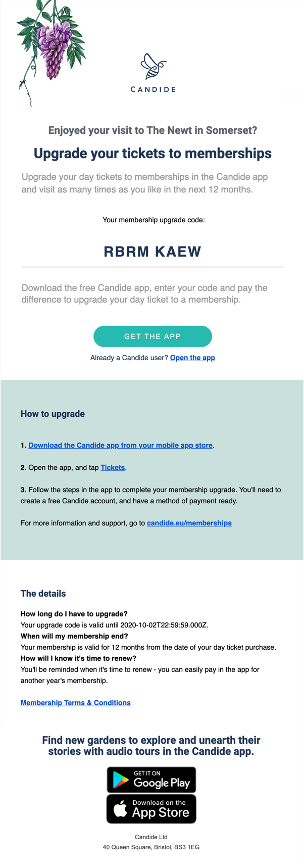Screen dimensions: 304x868
Task: Tap the Get it on Google Play text
Action: (x=162, y=781)
